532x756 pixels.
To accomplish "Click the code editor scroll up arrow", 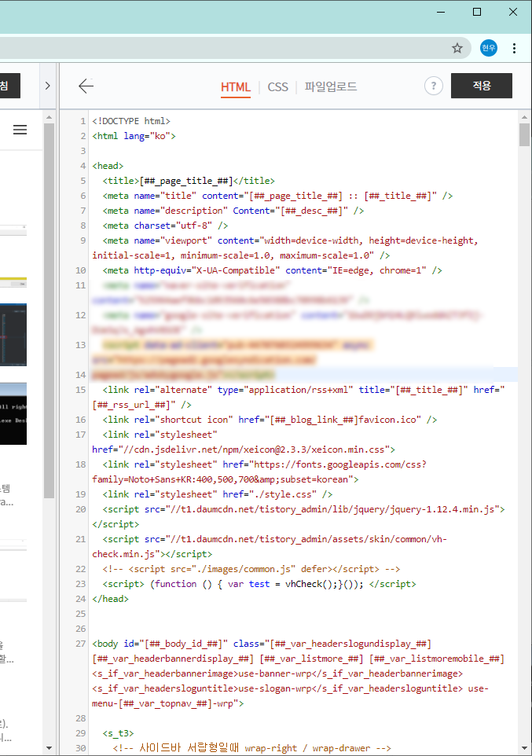I will pos(524,116).
